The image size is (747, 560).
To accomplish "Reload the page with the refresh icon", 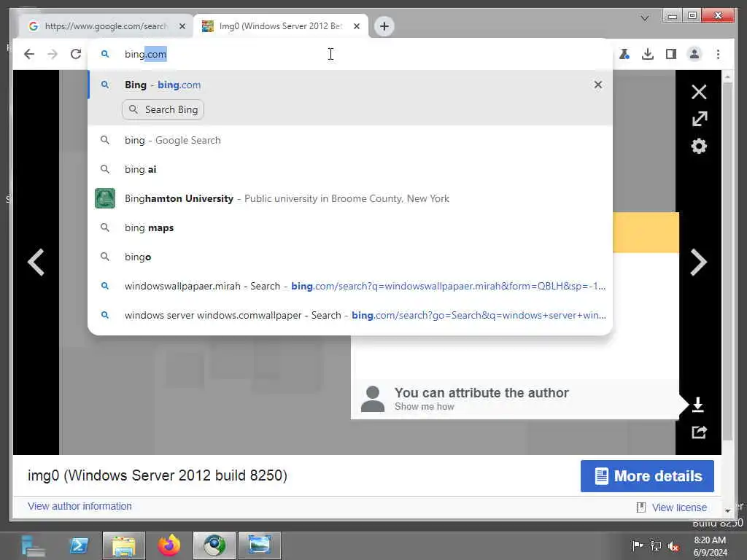I will coord(76,54).
